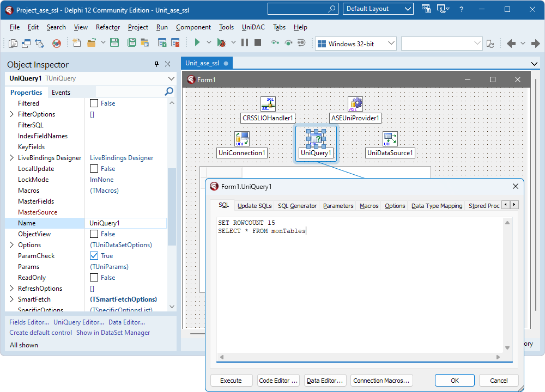Open the Windows 32-bit target platform dropdown

click(390, 42)
